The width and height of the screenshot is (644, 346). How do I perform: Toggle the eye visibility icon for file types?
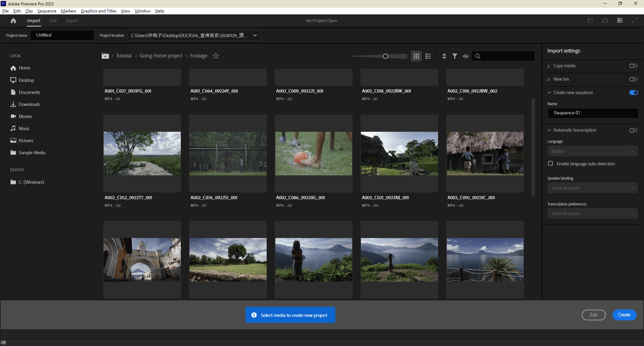pyautogui.click(x=466, y=56)
